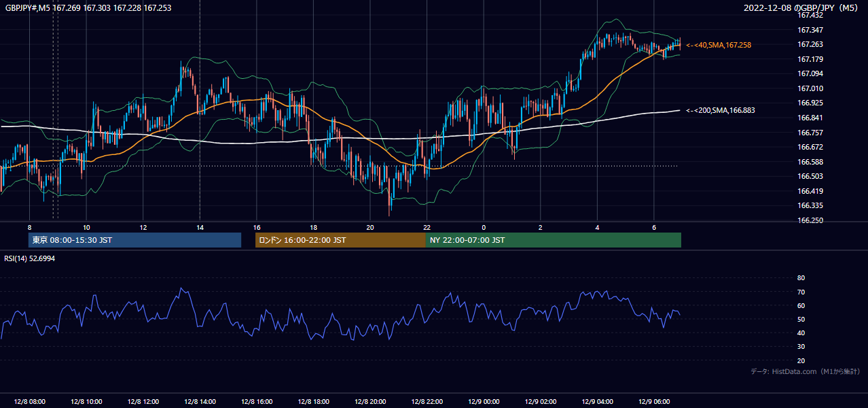Image resolution: width=868 pixels, height=408 pixels.
Task: Click price axis label 166.672
Action: (810, 147)
